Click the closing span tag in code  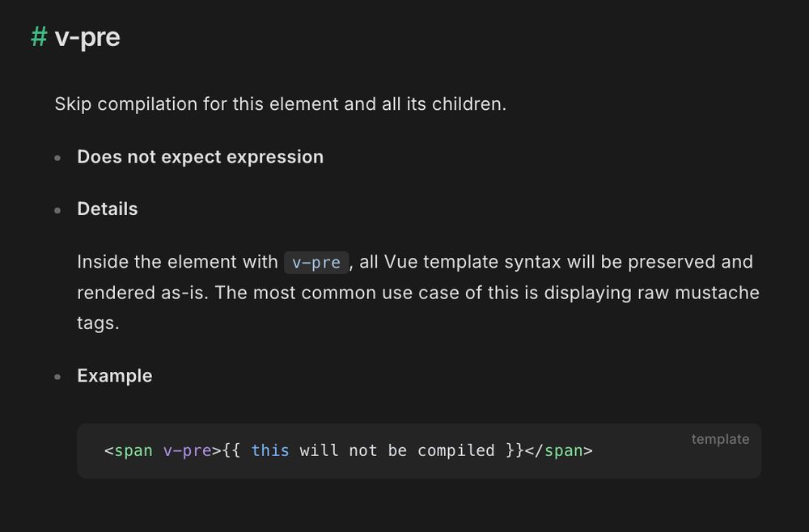pyautogui.click(x=559, y=450)
